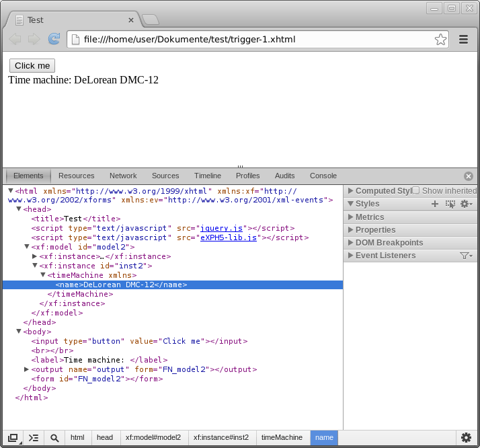Undock devtools into separate window icon
The width and height of the screenshot is (480, 448).
(13, 438)
